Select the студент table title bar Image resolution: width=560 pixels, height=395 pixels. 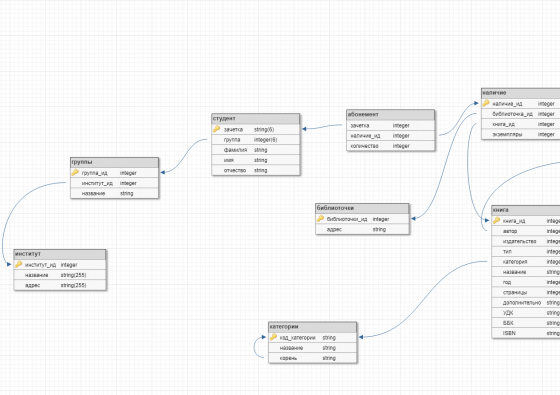(x=256, y=119)
